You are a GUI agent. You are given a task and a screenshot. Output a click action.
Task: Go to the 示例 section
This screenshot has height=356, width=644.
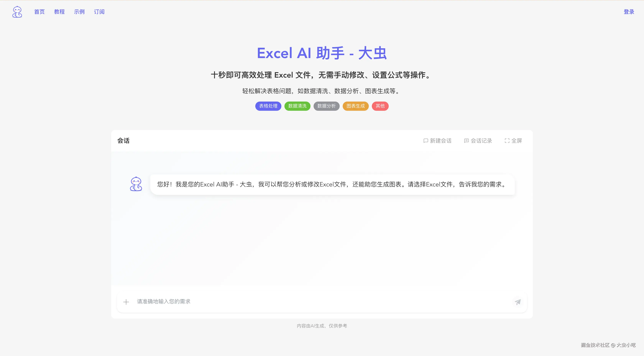79,11
